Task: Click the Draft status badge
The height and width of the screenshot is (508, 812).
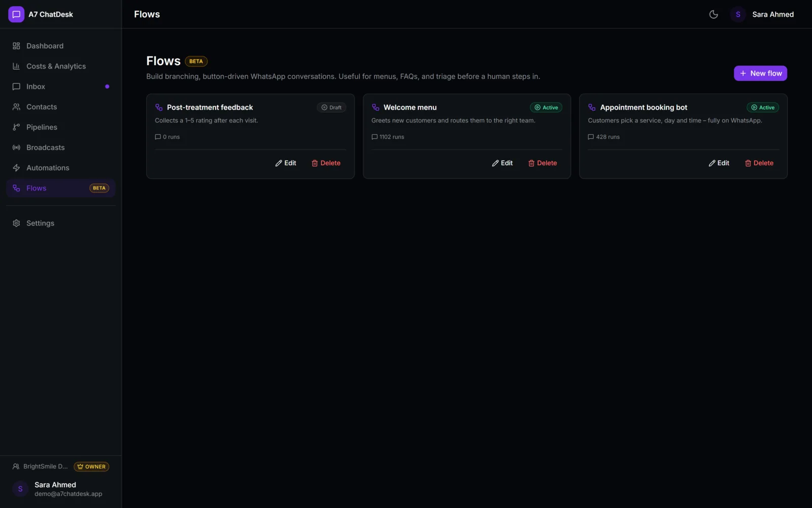Action: [x=331, y=107]
